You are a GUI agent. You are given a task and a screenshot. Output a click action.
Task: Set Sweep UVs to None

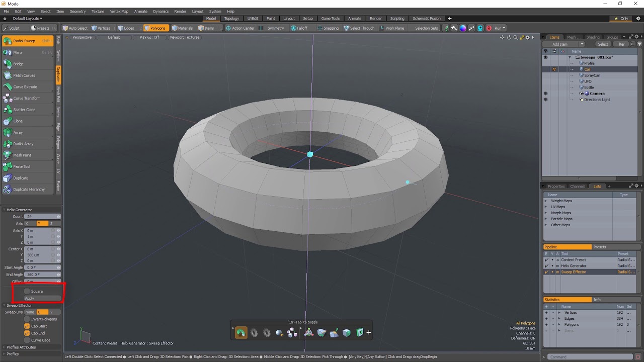pos(30,312)
